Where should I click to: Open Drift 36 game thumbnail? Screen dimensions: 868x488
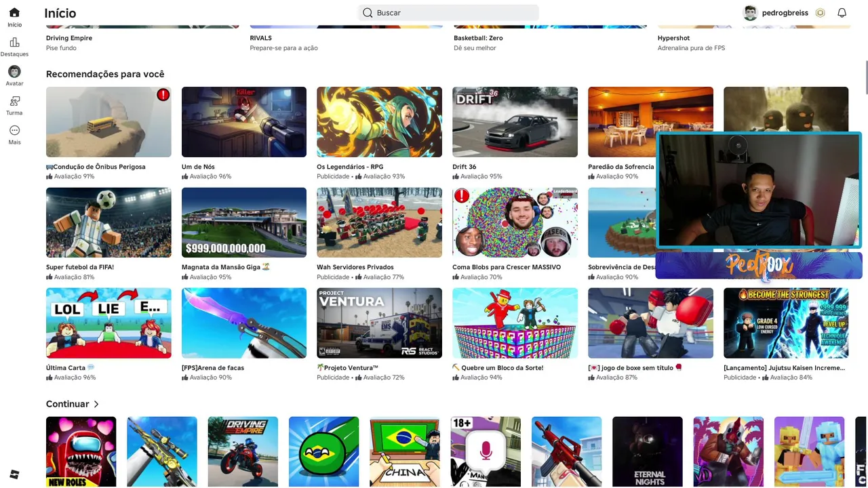click(x=515, y=122)
